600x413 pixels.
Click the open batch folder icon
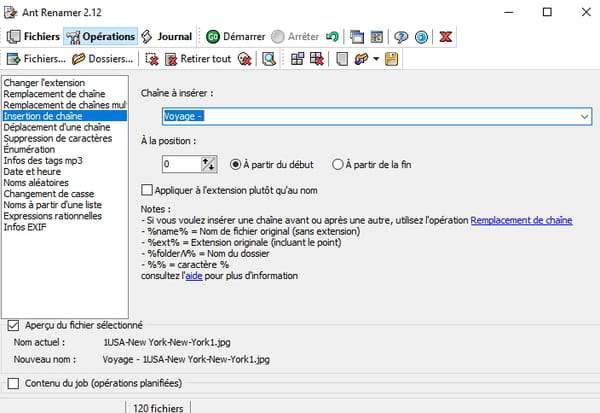(x=361, y=59)
